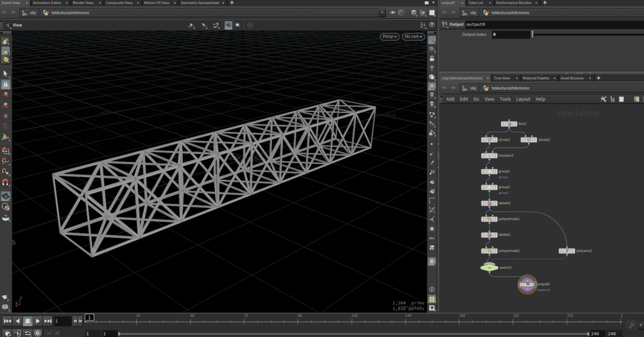Open the Persp viewport dropdown
644x337 pixels.
coord(390,36)
